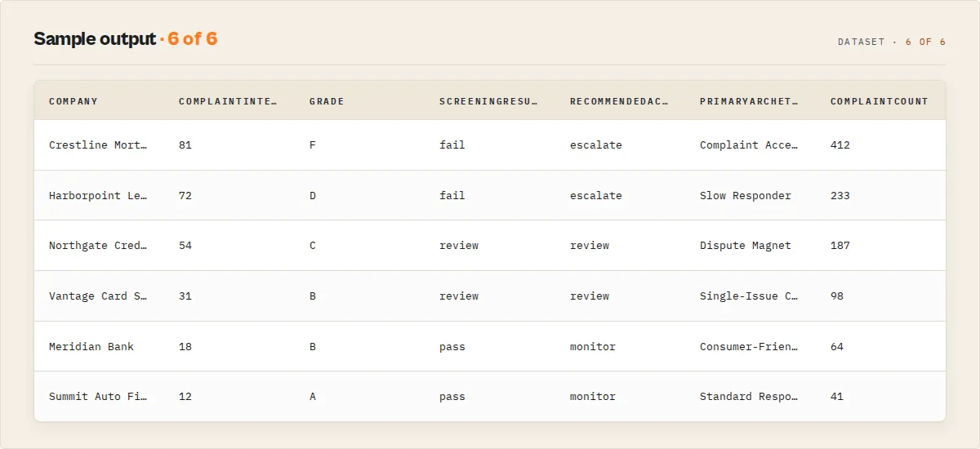Click complaint count 412
980x449 pixels.
click(x=840, y=145)
